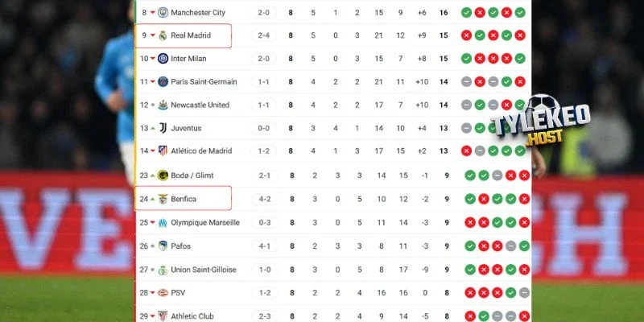Click the Juventus club crest
The width and height of the screenshot is (644, 322).
(x=163, y=128)
